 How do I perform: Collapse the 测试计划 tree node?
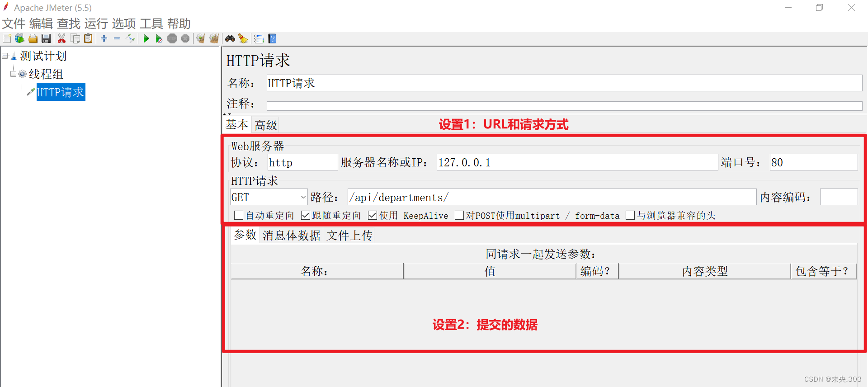[5, 56]
